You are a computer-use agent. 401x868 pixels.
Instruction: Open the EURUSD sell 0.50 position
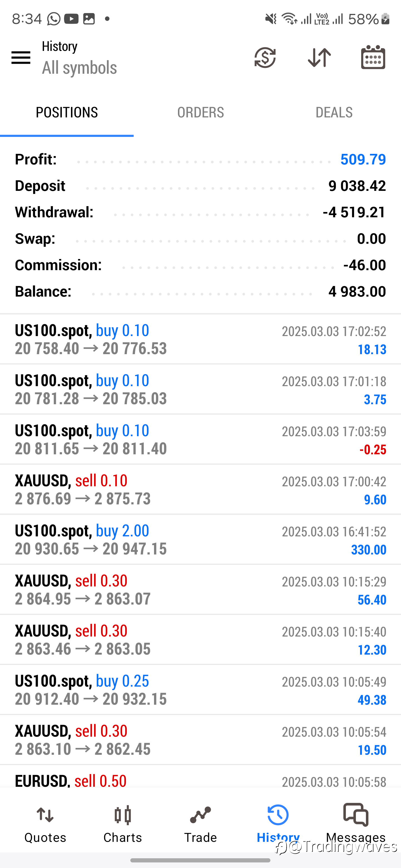[x=200, y=777]
